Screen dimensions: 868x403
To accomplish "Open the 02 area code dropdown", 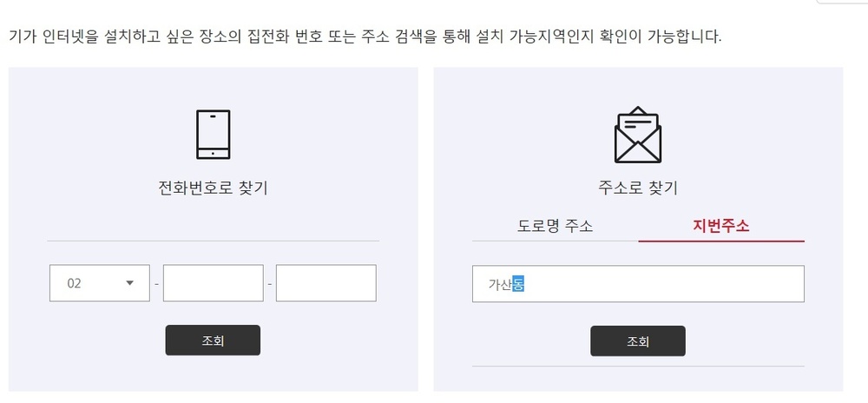I will [x=100, y=283].
